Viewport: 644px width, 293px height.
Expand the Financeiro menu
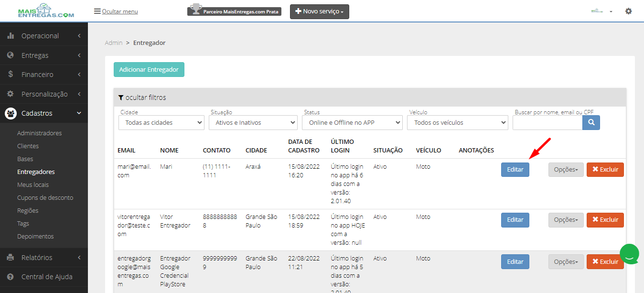(44, 75)
